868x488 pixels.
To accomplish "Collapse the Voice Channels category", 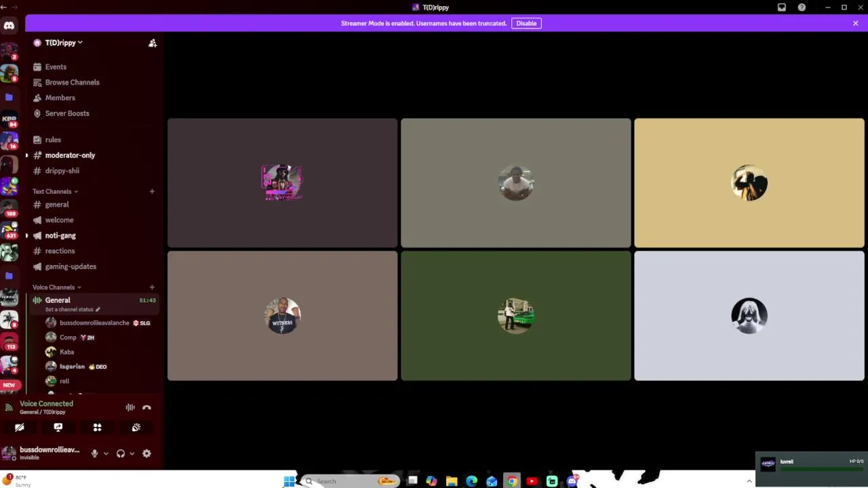I will point(57,287).
